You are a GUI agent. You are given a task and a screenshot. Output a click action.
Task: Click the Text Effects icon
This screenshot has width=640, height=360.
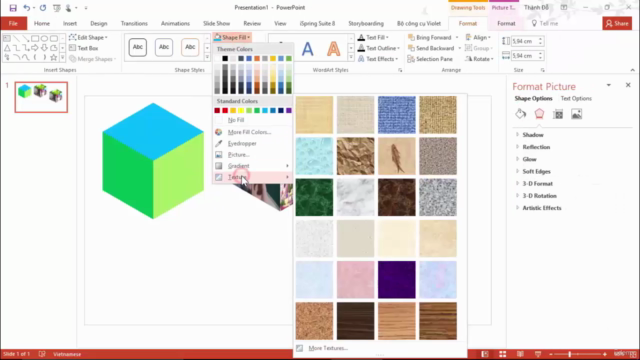361,59
